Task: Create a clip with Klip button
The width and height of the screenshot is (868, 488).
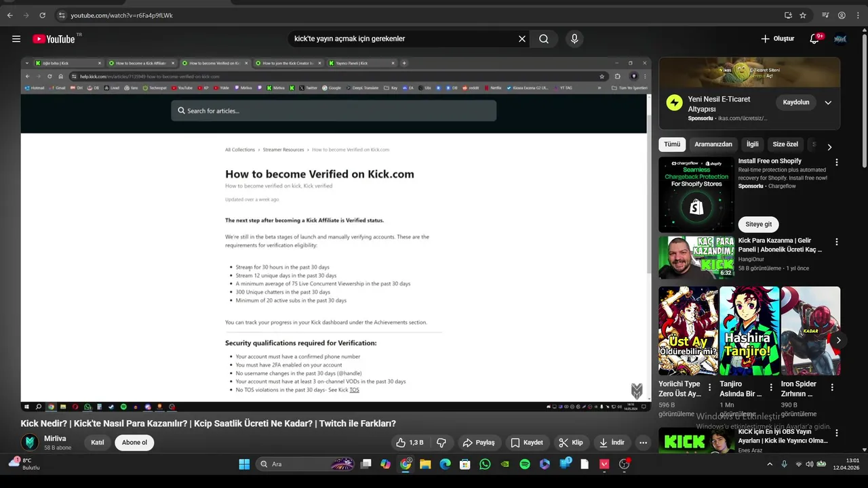Action: [571, 443]
